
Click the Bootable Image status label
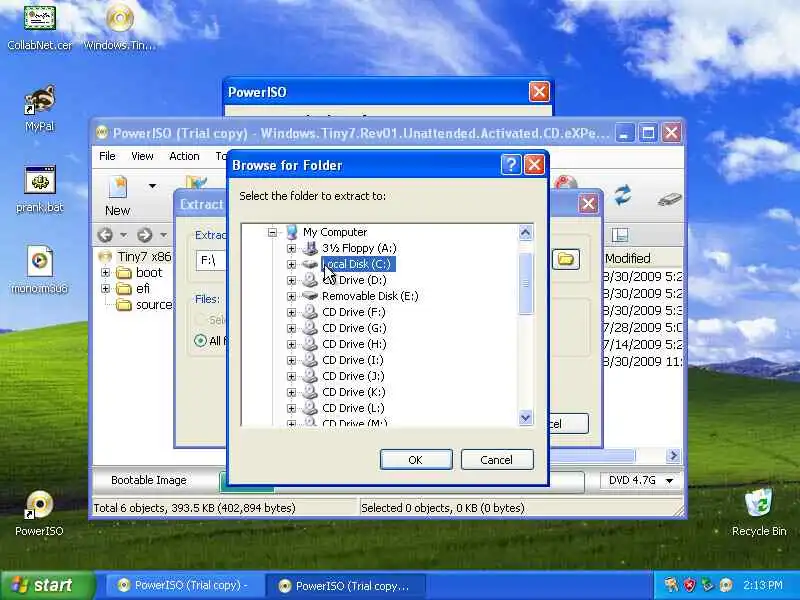[148, 480]
